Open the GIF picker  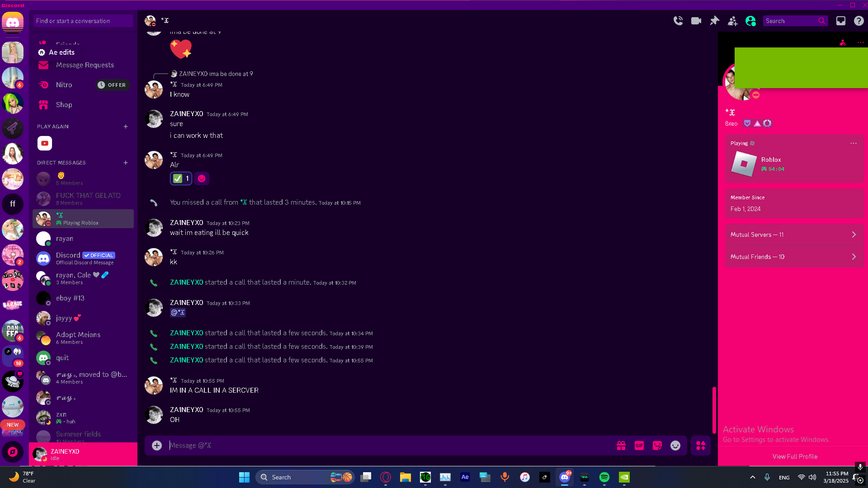coord(639,446)
